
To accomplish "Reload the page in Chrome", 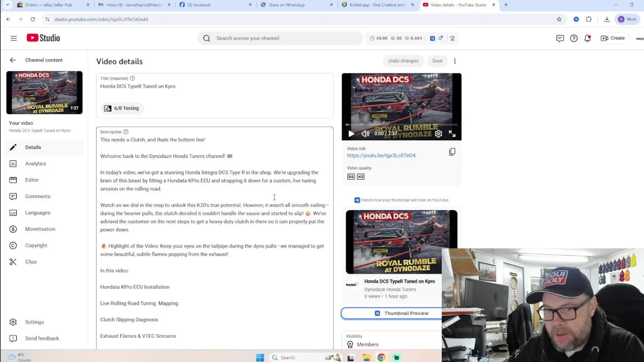I will coord(33,19).
